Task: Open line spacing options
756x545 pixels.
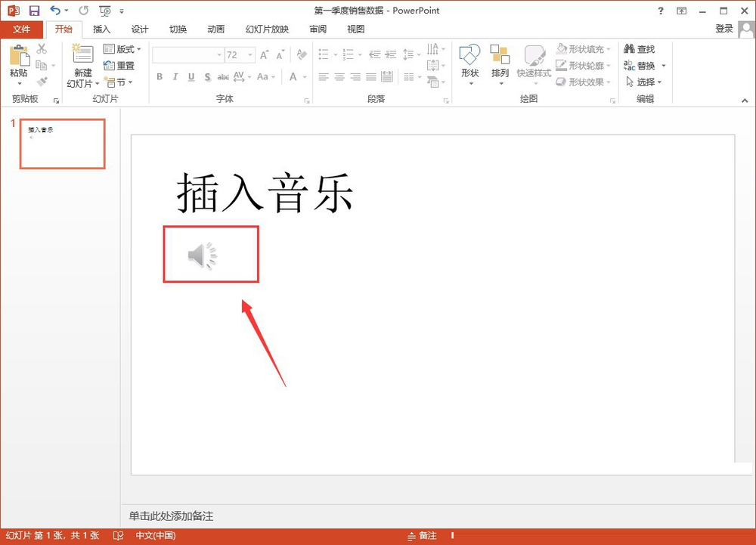Action: tap(411, 54)
